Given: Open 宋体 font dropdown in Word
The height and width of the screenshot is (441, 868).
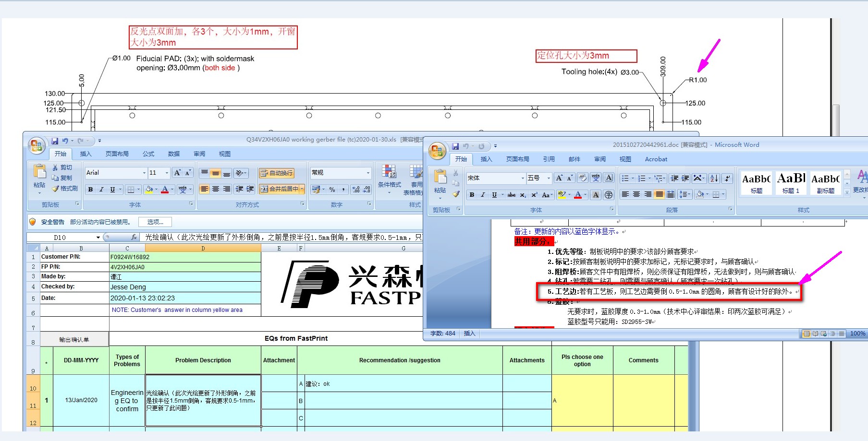Looking at the screenshot, I should coord(523,178).
